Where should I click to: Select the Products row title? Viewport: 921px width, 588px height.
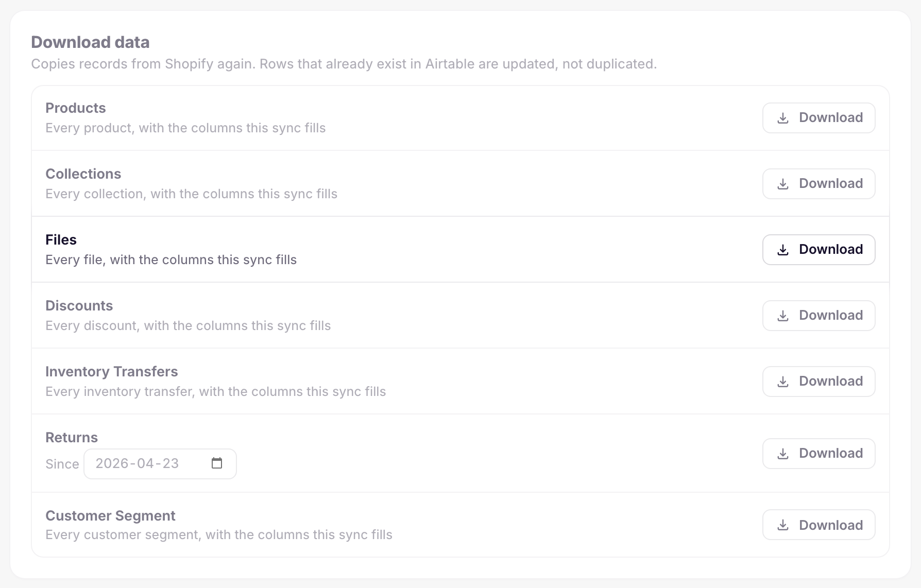click(76, 108)
